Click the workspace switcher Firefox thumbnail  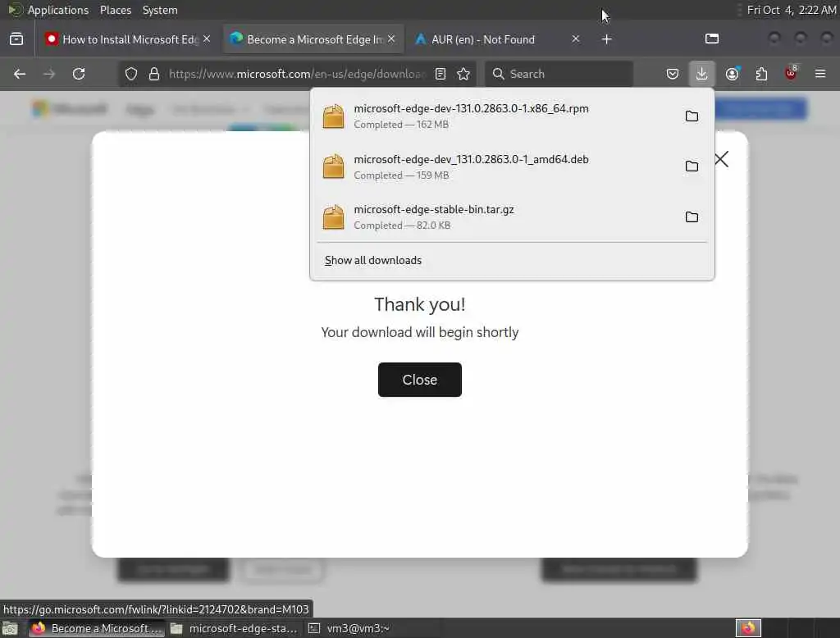[x=748, y=628]
